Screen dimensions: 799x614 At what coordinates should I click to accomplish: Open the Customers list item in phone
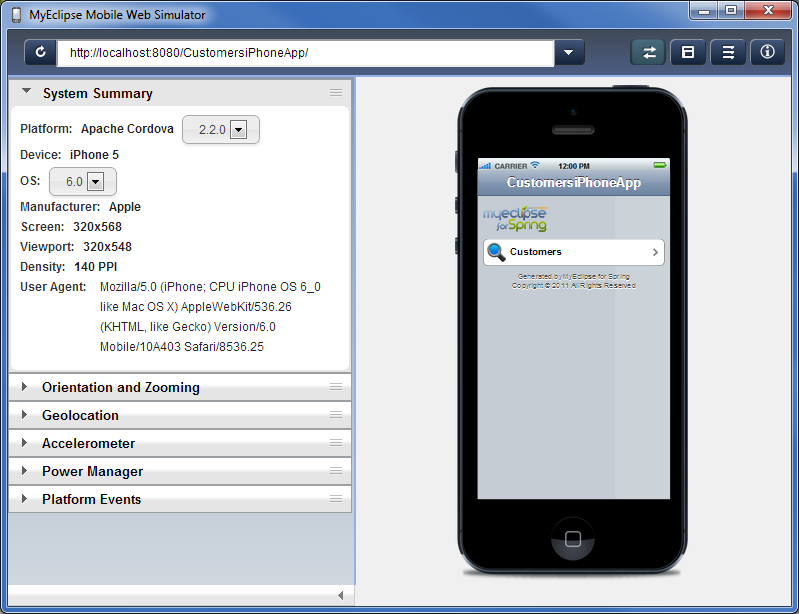click(x=574, y=252)
